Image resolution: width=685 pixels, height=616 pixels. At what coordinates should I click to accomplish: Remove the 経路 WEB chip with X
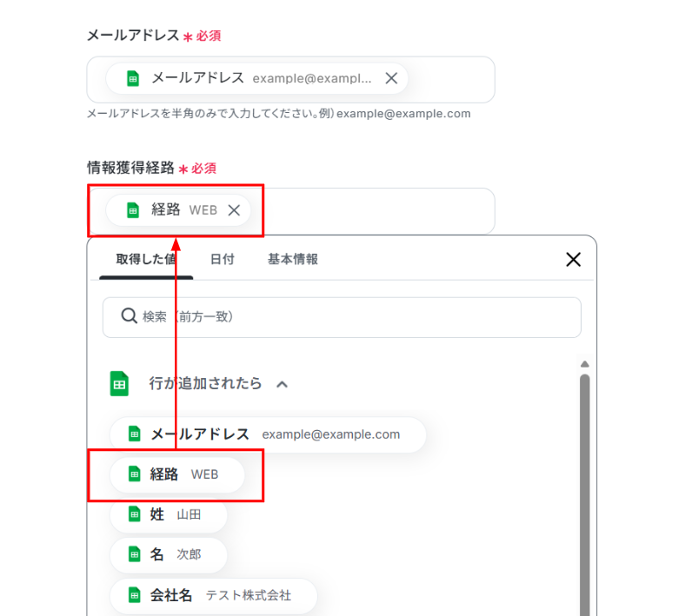click(234, 209)
